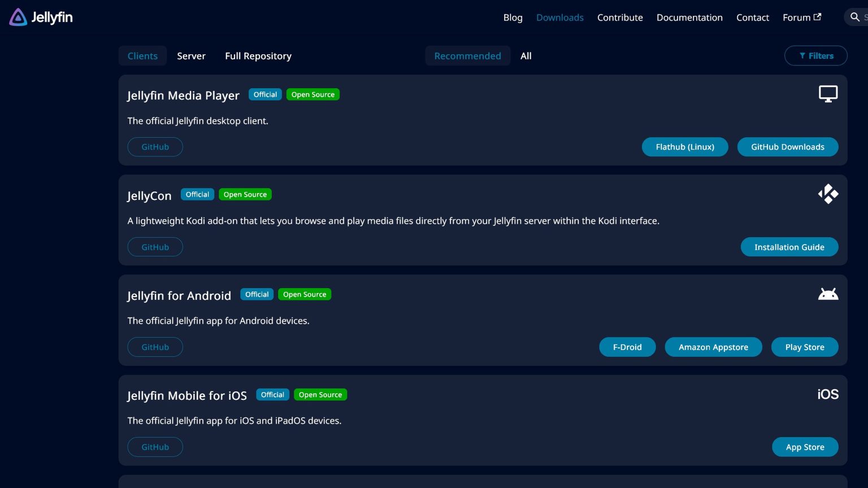Open the Filters dropdown
This screenshot has height=488, width=868.
[815, 56]
